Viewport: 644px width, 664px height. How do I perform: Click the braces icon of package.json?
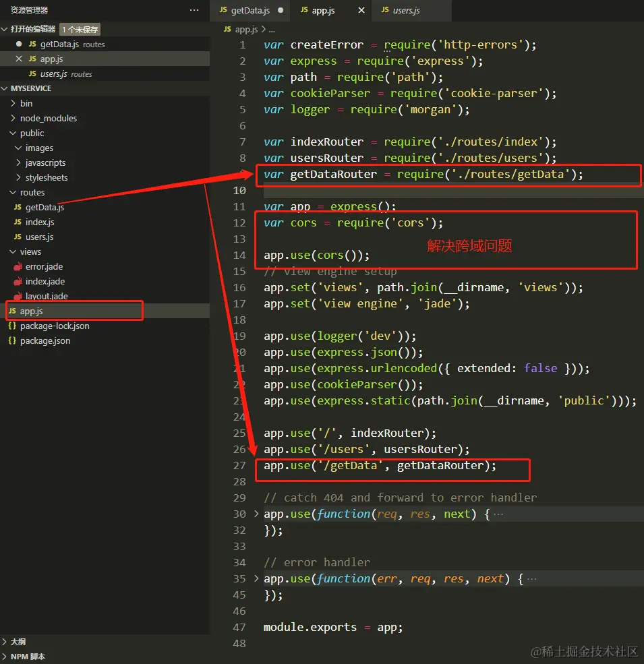[12, 340]
